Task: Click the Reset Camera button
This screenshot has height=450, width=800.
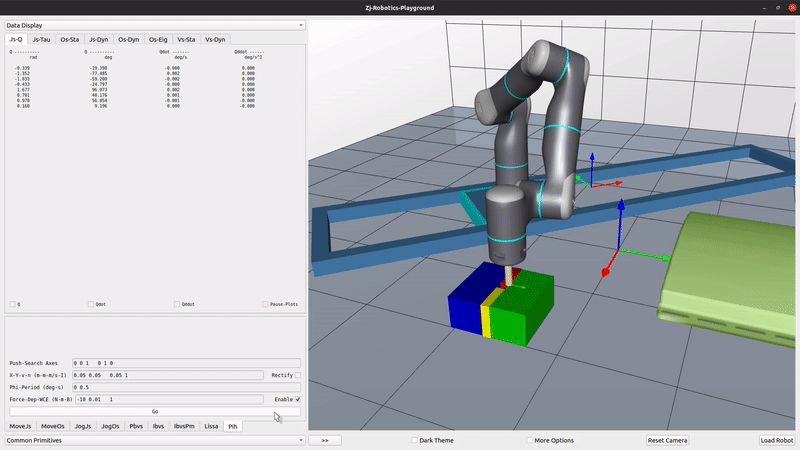Action: (x=667, y=440)
